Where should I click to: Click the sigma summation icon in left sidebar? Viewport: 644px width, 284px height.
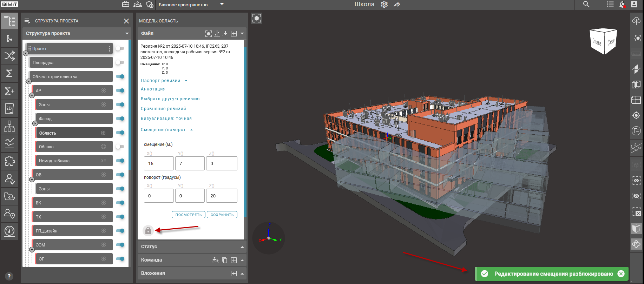(x=9, y=73)
